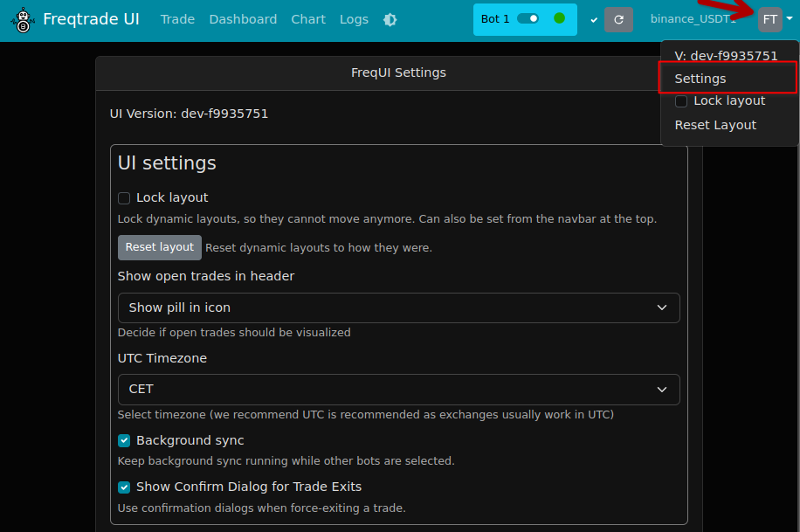Click the refresh icon in the navbar
The height and width of the screenshot is (532, 800).
coord(618,19)
